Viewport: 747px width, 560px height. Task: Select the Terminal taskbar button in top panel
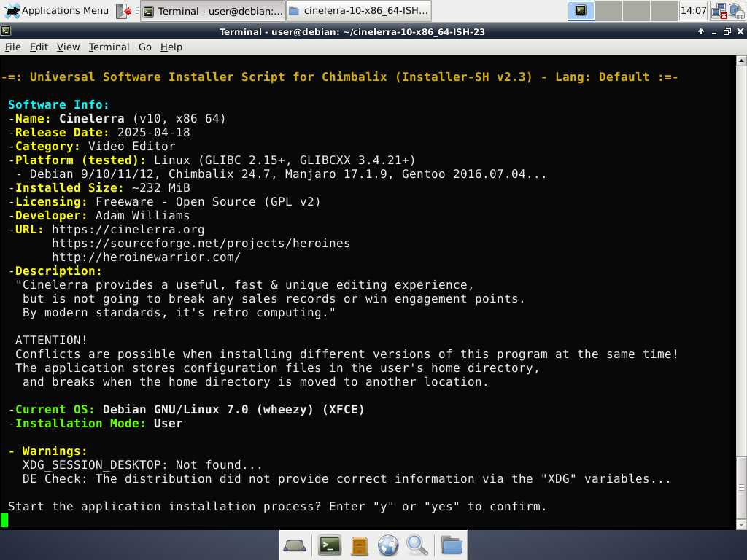(x=213, y=11)
